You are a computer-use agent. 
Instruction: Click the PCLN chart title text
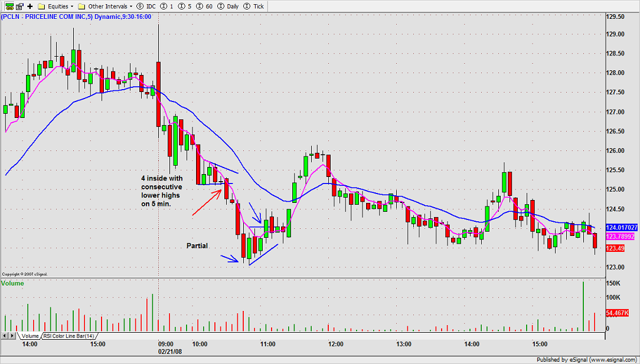76,17
